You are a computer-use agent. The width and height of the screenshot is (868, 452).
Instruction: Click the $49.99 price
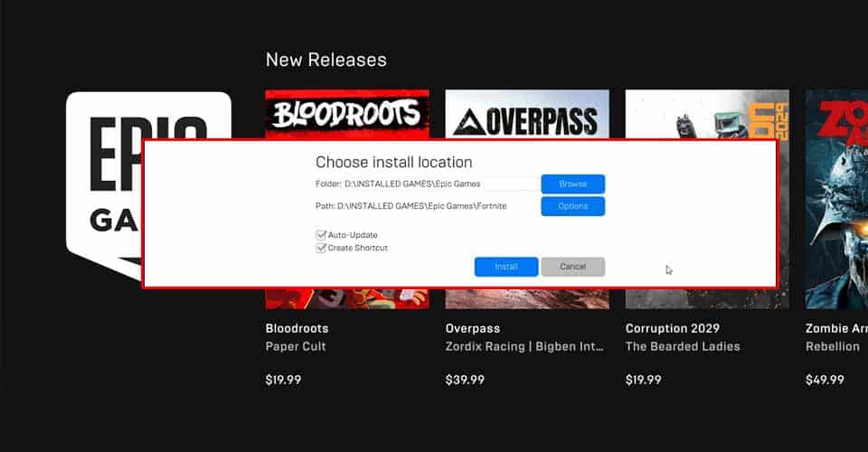[825, 380]
